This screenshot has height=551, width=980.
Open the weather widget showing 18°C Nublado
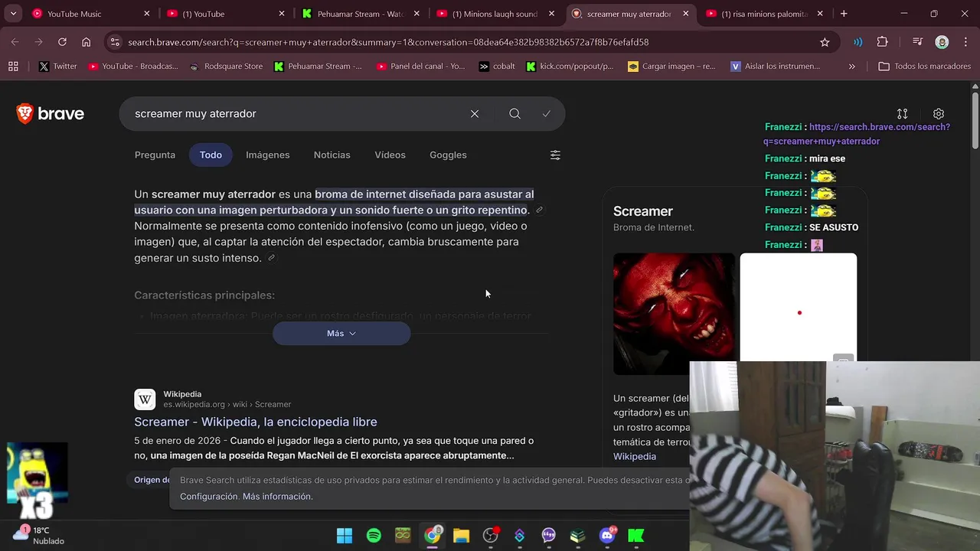click(x=39, y=536)
